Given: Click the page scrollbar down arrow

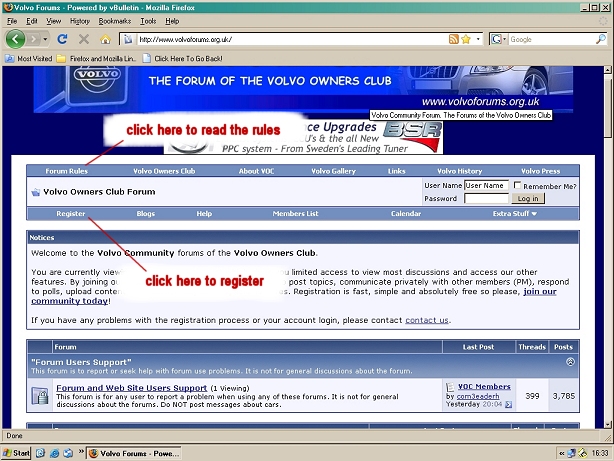Looking at the screenshot, I should [608, 425].
